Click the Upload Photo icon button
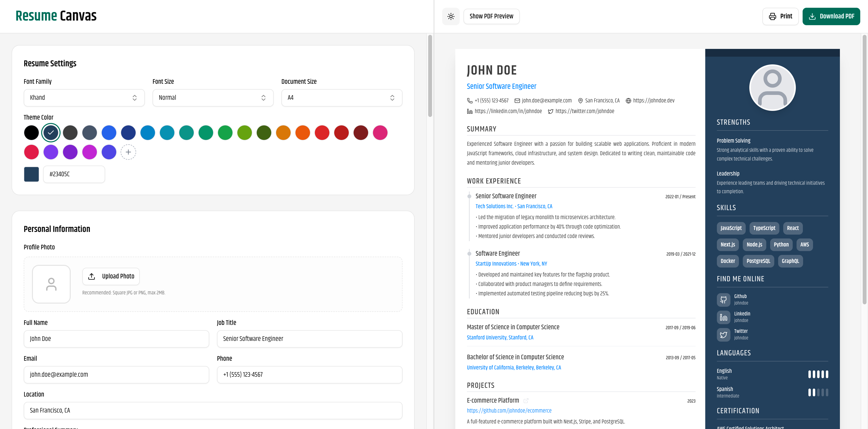 click(92, 276)
